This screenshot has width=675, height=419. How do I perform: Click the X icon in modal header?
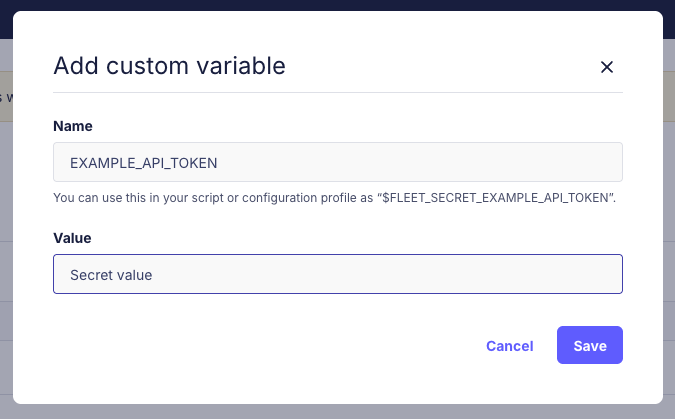pos(606,67)
